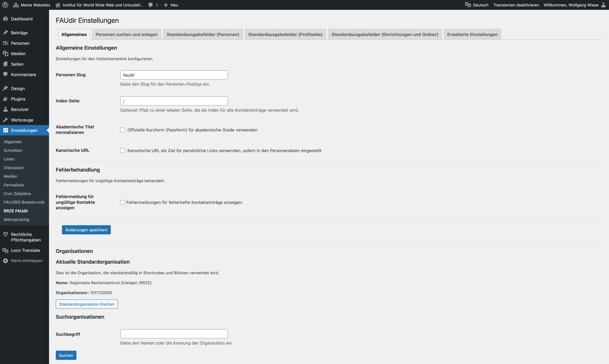Click the Einstellungen sliders icon
Viewport: 609px width, 364px height.
5,130
